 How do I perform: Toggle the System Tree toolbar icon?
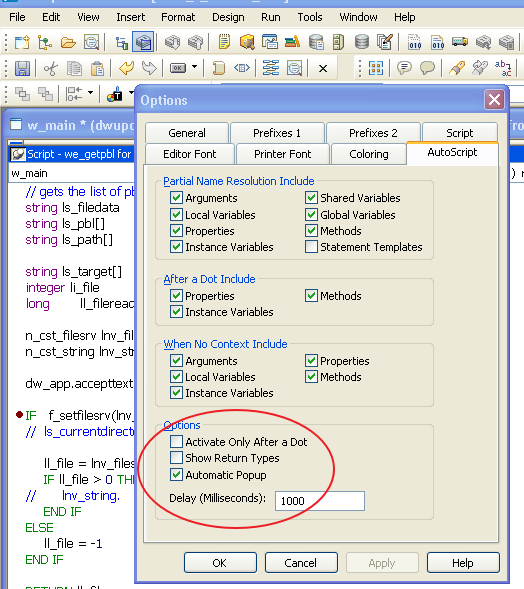121,42
